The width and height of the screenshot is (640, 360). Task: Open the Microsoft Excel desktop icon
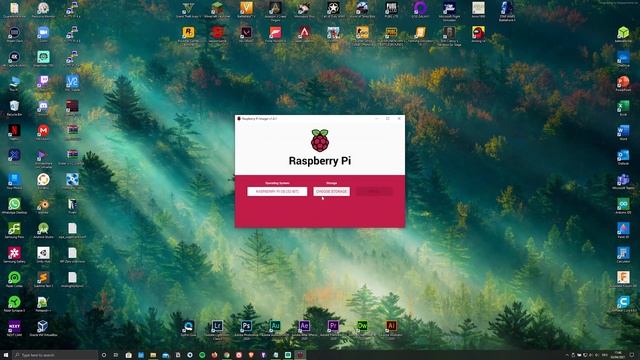coord(623,108)
